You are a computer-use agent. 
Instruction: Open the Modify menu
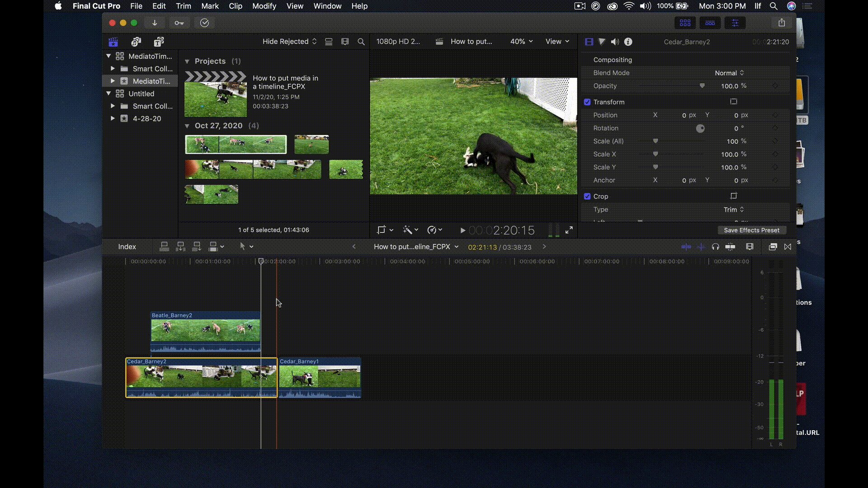[264, 6]
